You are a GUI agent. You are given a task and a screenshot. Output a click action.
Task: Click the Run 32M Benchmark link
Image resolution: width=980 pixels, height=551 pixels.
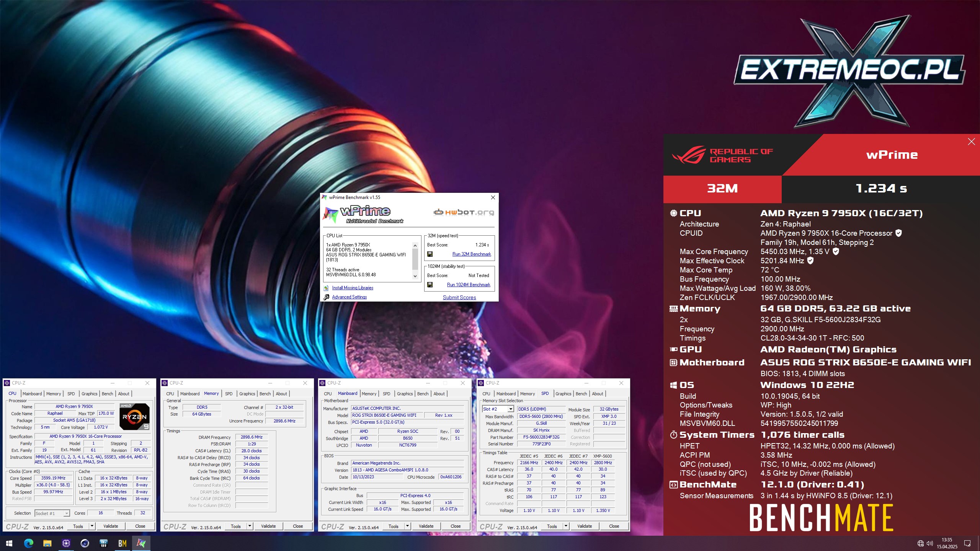[472, 254]
